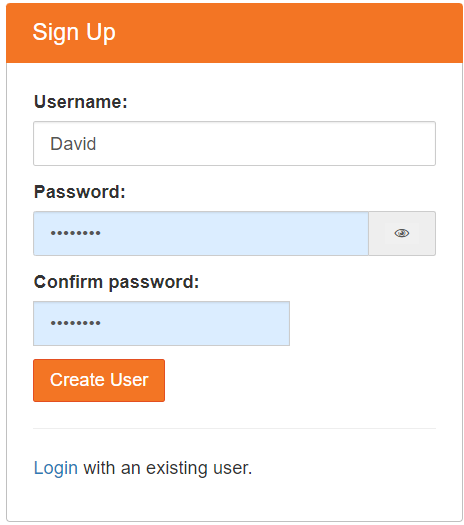
Task: Click the gray addon box around the eye icon
Action: (x=402, y=233)
